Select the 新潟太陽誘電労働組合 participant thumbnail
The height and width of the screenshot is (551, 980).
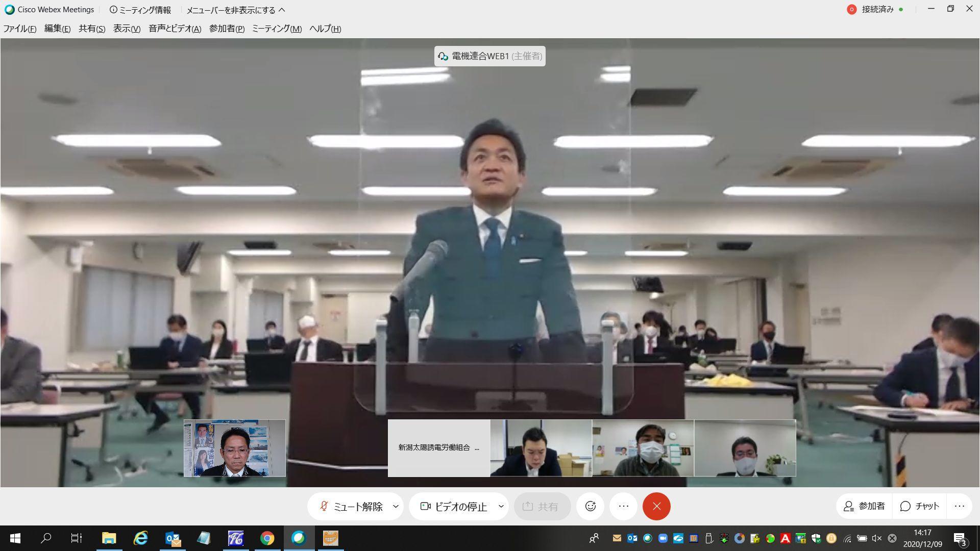(x=438, y=448)
